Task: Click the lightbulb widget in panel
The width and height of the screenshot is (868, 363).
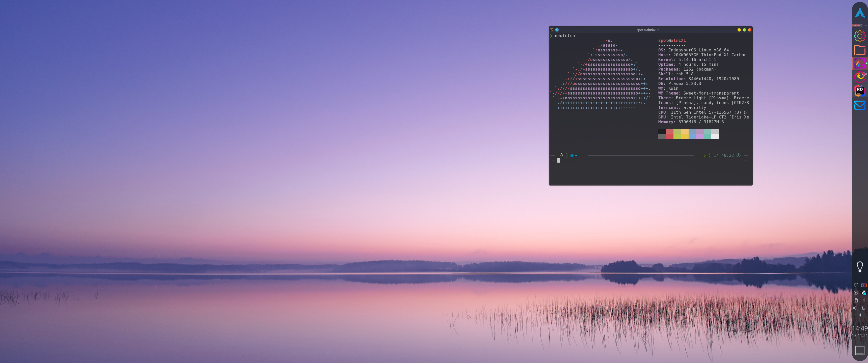Action: coord(860,267)
